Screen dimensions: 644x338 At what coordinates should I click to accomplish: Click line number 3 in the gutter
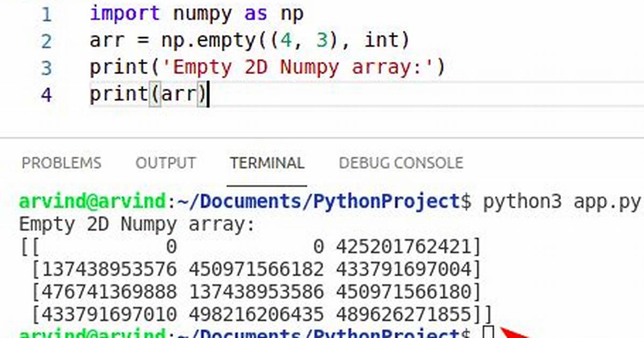[46, 68]
